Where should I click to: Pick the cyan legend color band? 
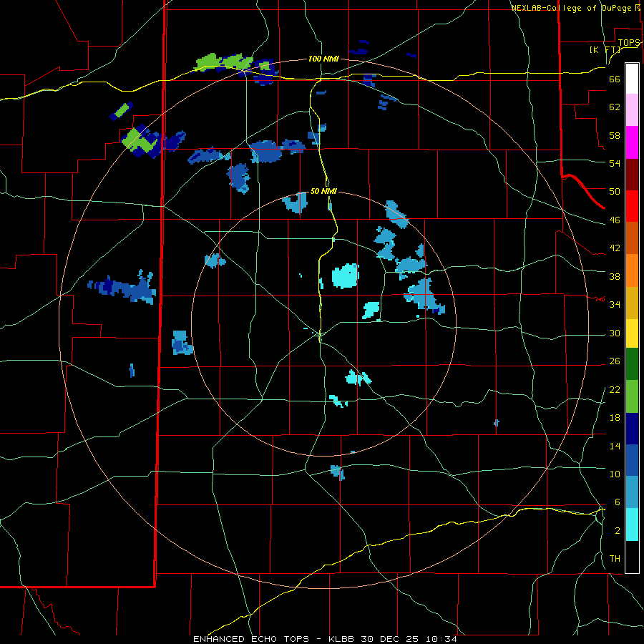tap(632, 525)
